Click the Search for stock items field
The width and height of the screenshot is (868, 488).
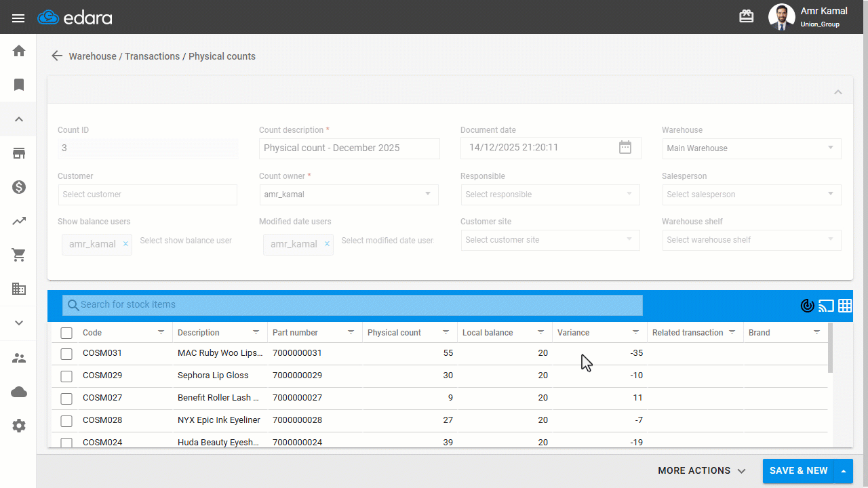(x=352, y=305)
